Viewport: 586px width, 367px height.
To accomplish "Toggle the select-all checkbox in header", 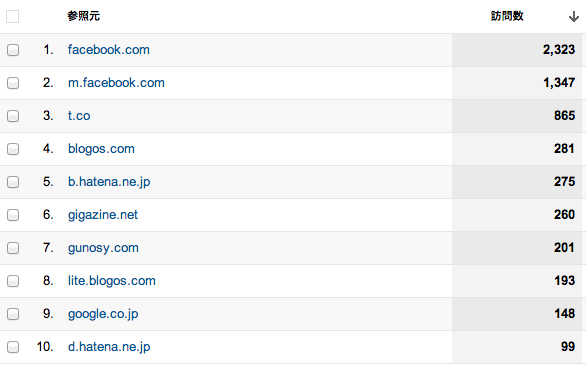I will point(13,16).
